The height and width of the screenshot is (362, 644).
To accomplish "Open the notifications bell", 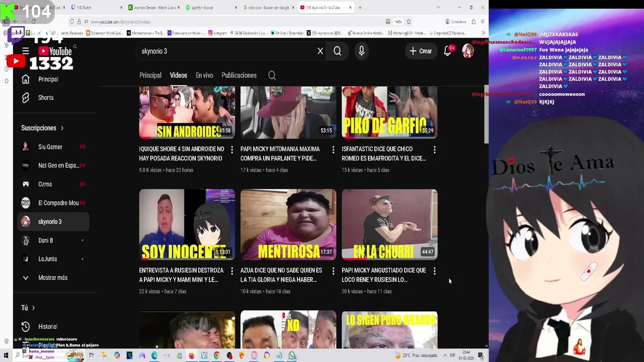I will pyautogui.click(x=447, y=51).
